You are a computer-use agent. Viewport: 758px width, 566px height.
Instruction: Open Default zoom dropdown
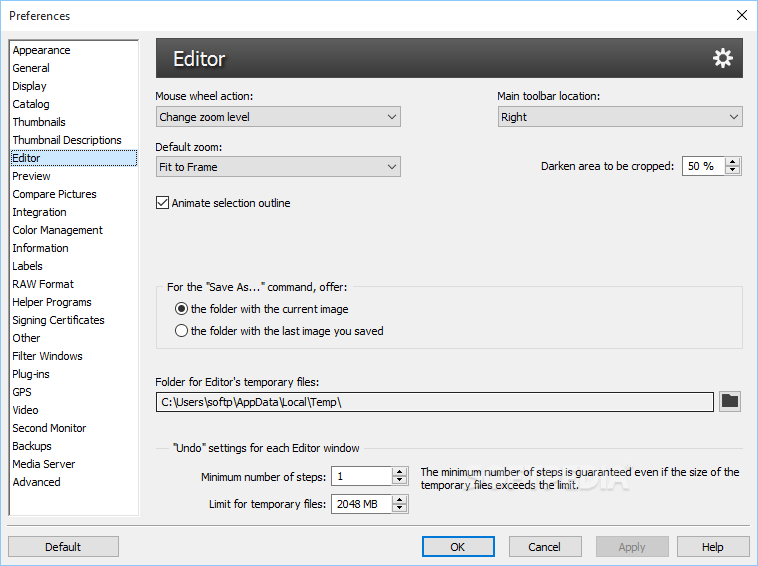[278, 167]
